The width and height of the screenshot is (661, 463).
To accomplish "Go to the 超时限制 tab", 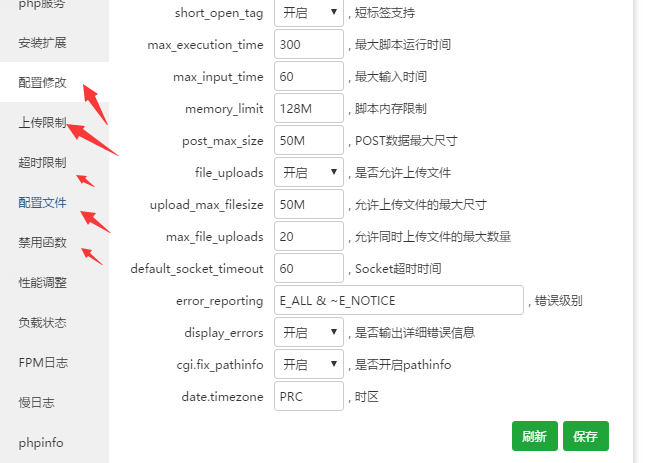I will pyautogui.click(x=42, y=163).
